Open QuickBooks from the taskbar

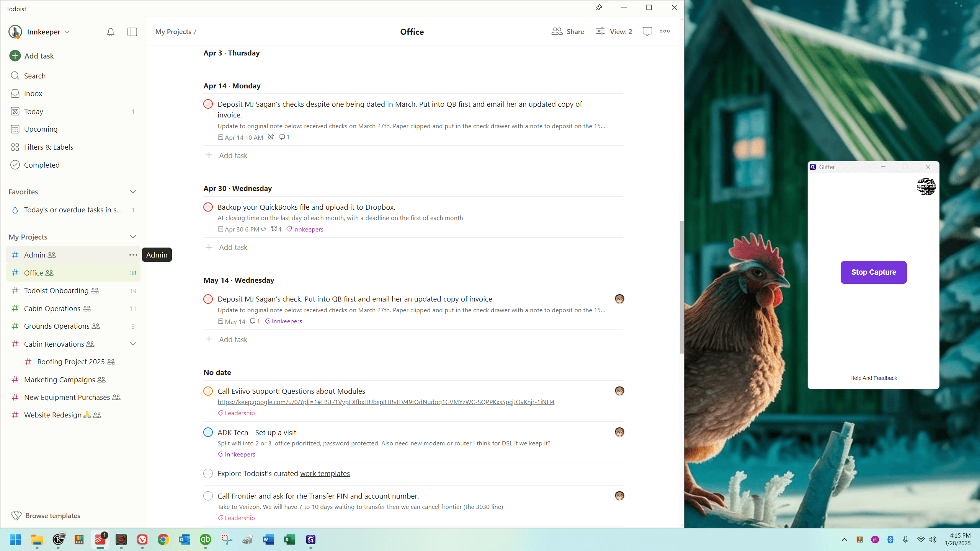coord(206,540)
